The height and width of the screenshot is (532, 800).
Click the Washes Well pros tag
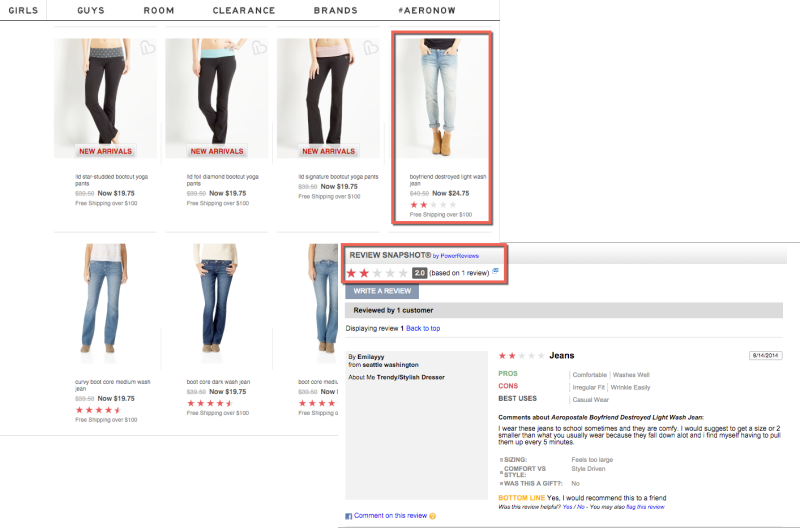(631, 375)
